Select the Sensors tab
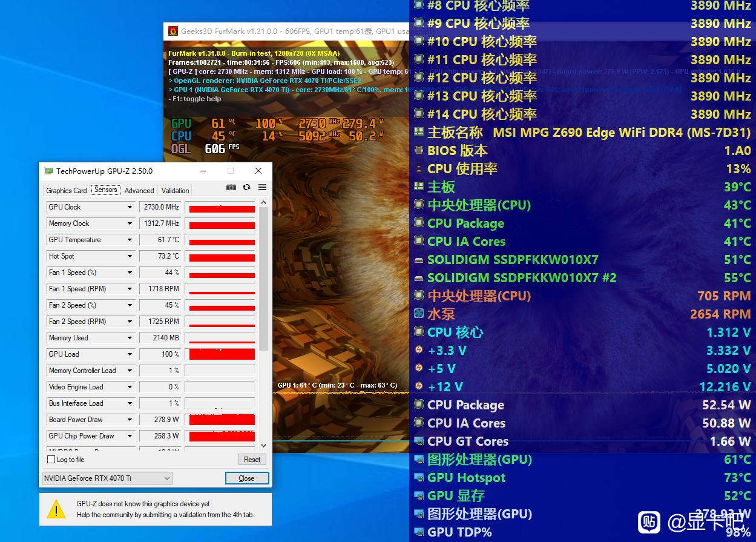 click(x=105, y=190)
